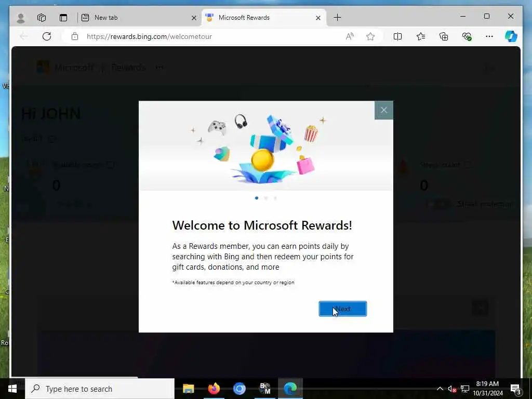Open the BM app on taskbar
The height and width of the screenshot is (399, 532).
point(265,389)
